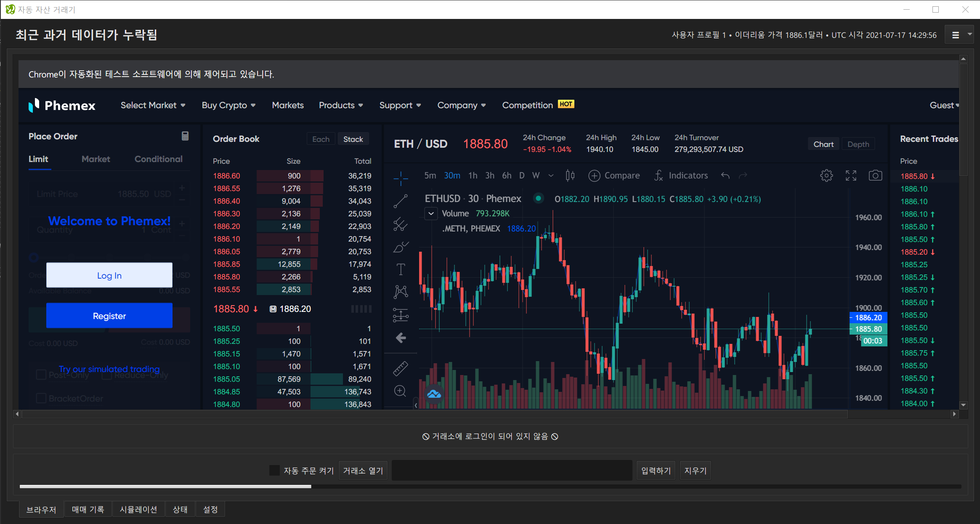
Task: Open the Select Market dropdown
Action: coord(153,105)
